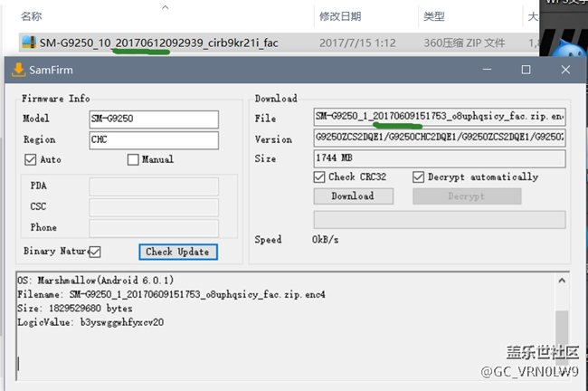Sort files by 修改日期 column header
Image resolution: width=588 pixels, height=391 pixels.
(x=340, y=16)
